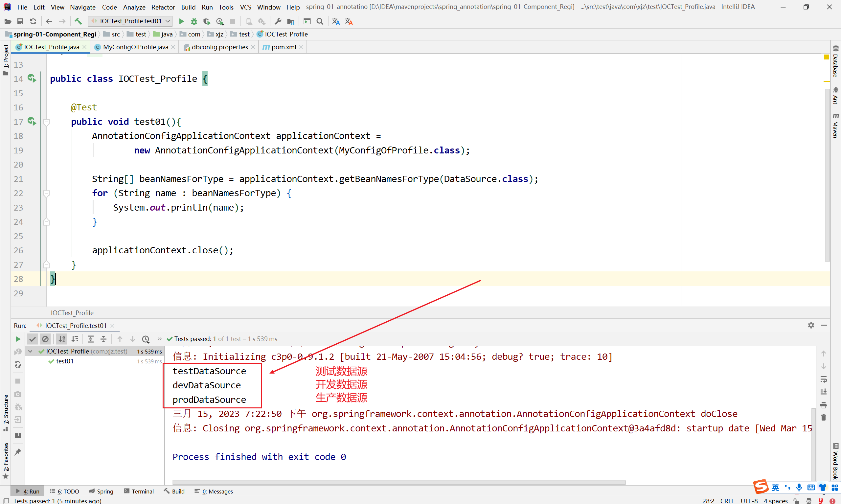Open file with the folder icon
841x504 pixels.
coord(8,21)
